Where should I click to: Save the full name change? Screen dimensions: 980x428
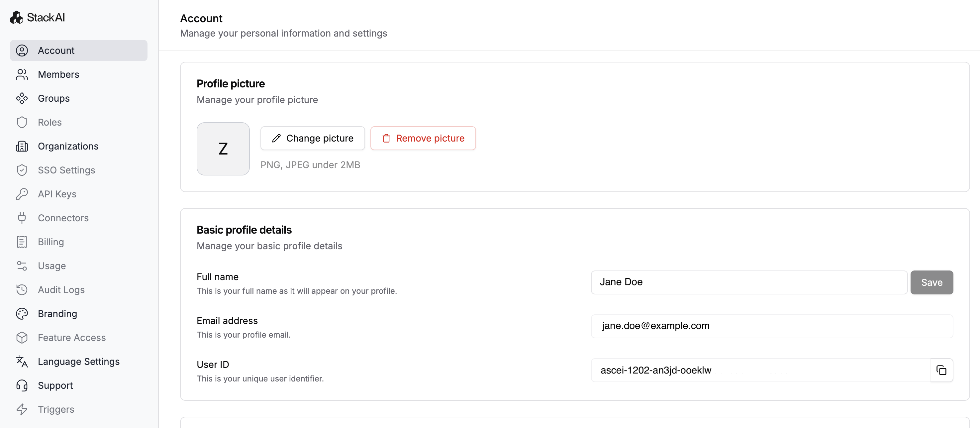(931, 282)
